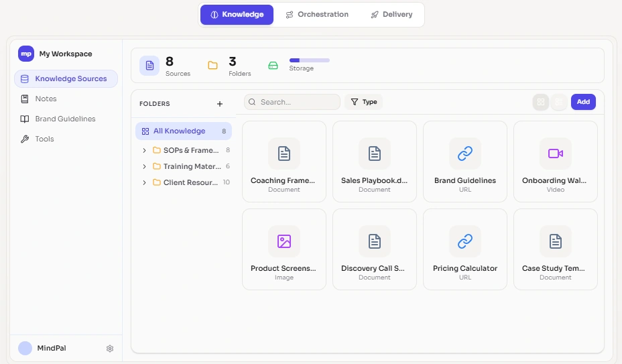This screenshot has height=364, width=622.
Task: Click the 'Coaching Frame...' card title
Action: pos(283,180)
